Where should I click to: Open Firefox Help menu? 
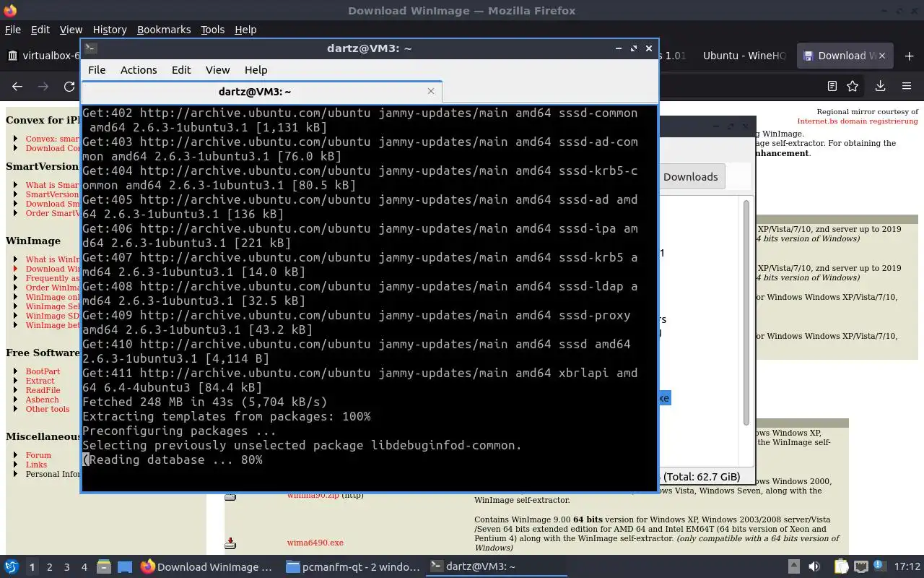(245, 30)
